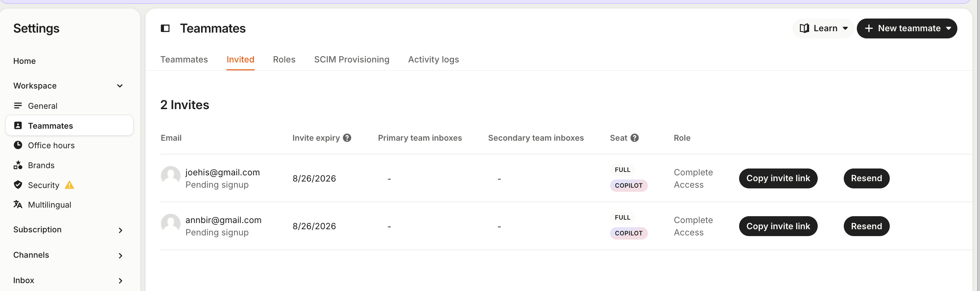
Task: Collapse the Workspace section chevron
Action: pyautogui.click(x=120, y=86)
